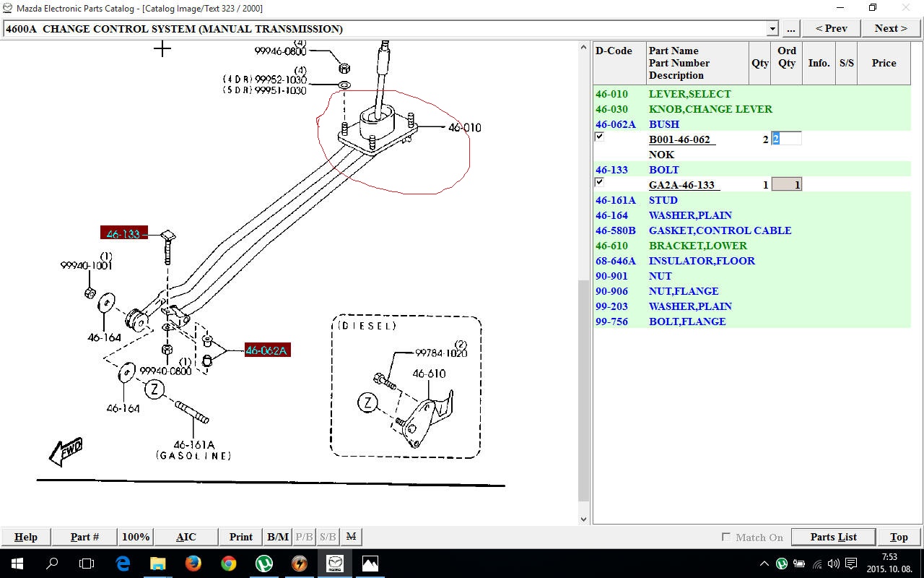The image size is (924, 578).
Task: Select the 46-062A BUSH row
Action: (751, 124)
